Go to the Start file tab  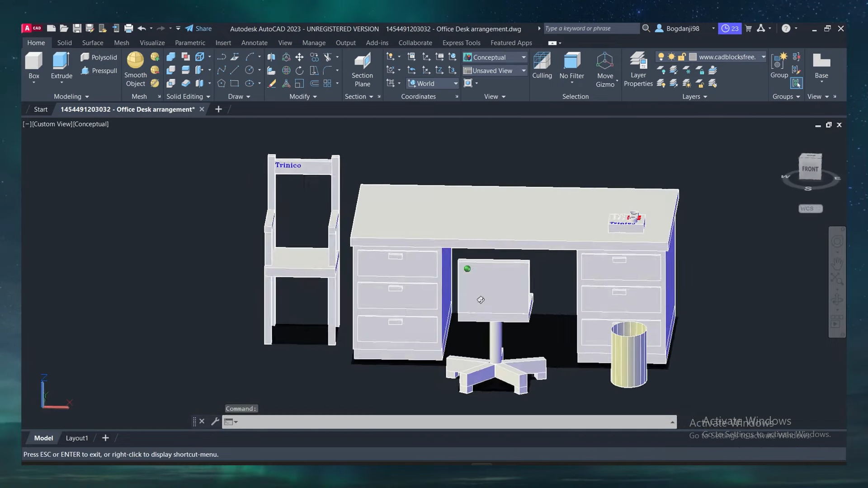pos(41,109)
